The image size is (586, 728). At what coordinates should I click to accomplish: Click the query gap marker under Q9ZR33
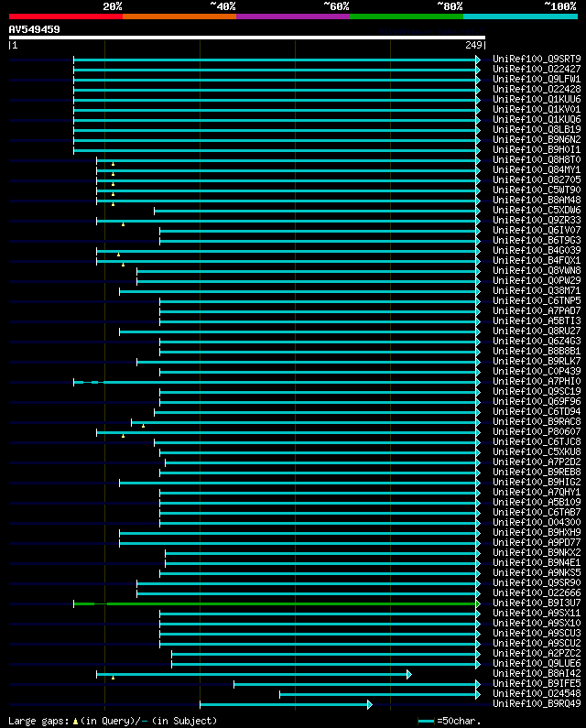pyautogui.click(x=123, y=224)
